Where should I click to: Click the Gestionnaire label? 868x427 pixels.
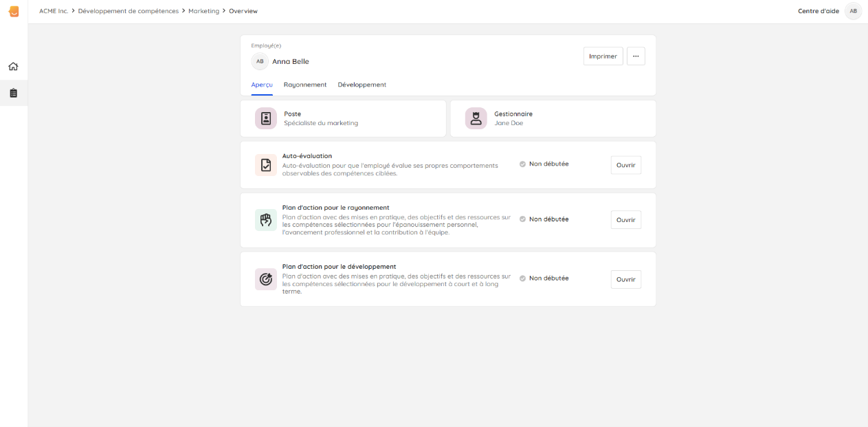pos(513,114)
